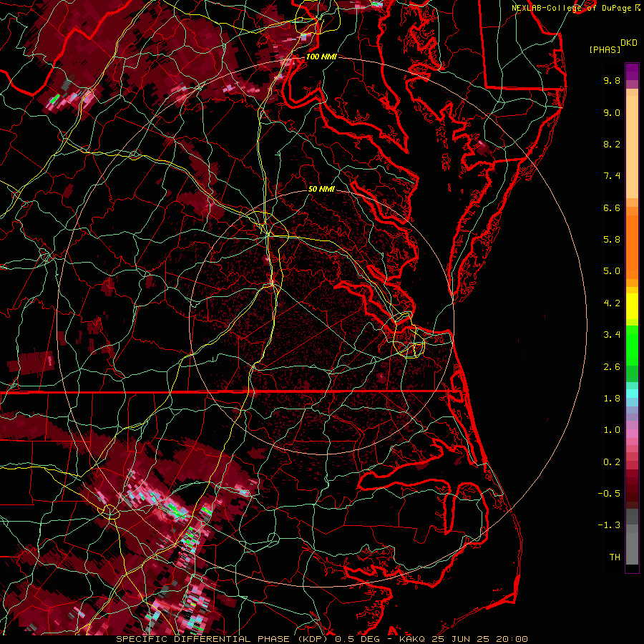Click the 5.0 legend value
Viewport: 644px width, 644px height.
point(612,271)
